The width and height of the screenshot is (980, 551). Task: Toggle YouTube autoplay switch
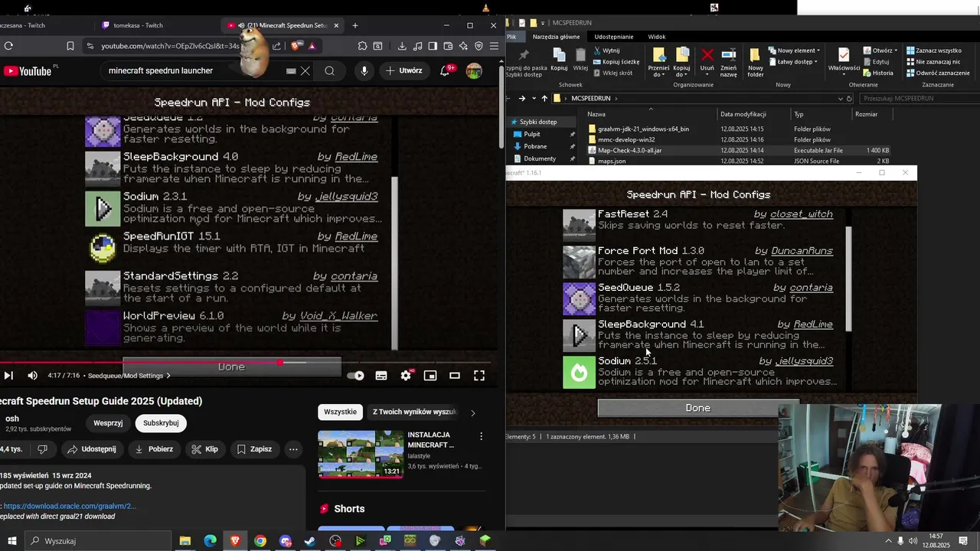click(355, 376)
